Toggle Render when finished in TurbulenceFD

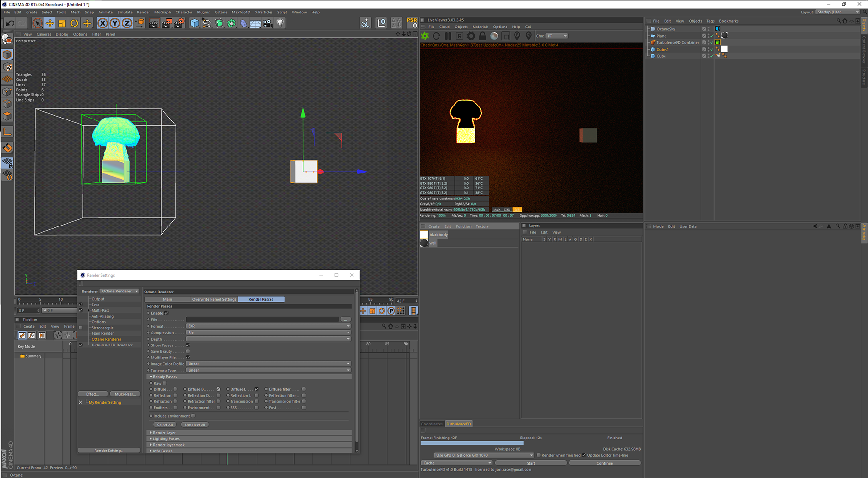539,455
